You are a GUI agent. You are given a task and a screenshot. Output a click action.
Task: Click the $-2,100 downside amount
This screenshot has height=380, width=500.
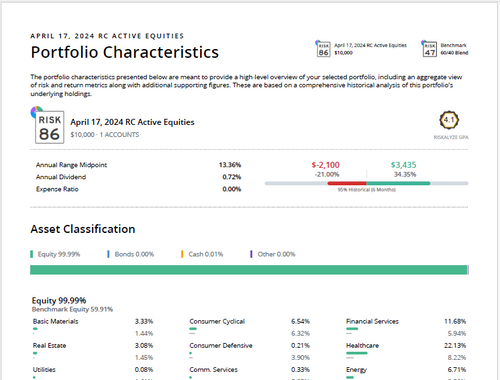pos(325,165)
